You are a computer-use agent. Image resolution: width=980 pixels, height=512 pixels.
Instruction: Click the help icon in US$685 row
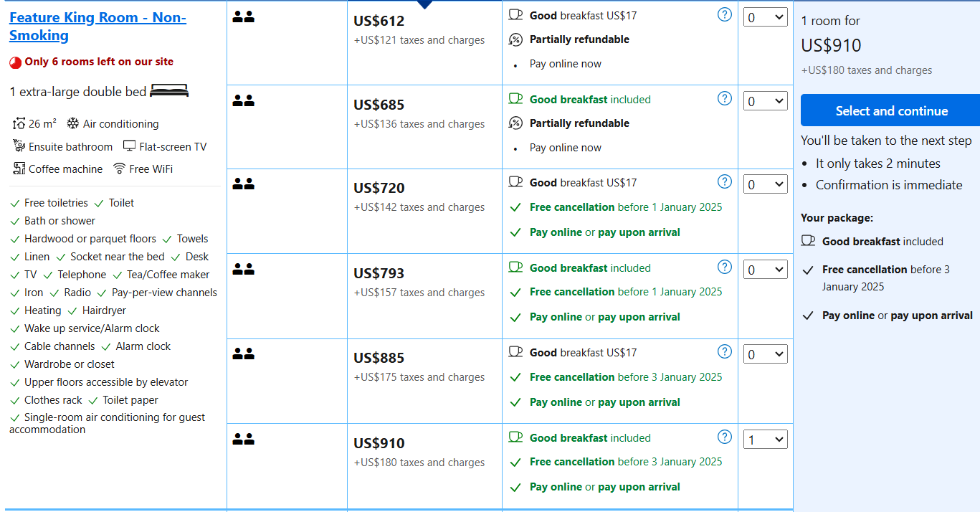725,98
